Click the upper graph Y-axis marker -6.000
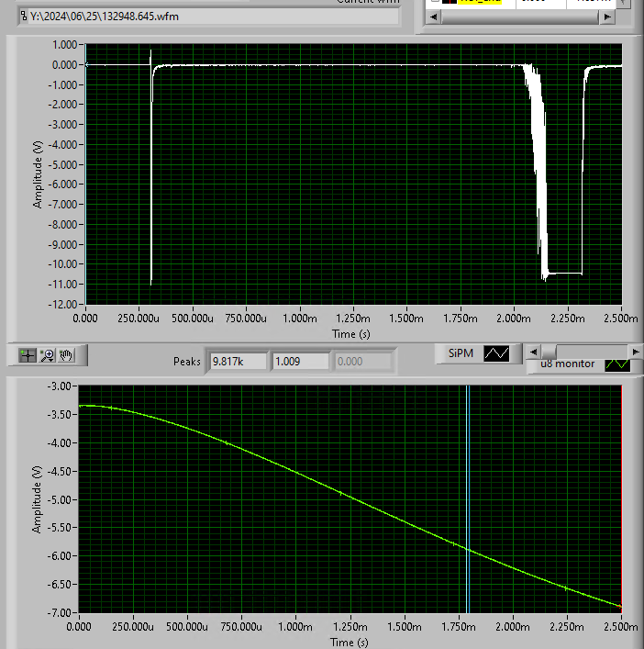Viewport: 644px width, 649px height. click(63, 185)
